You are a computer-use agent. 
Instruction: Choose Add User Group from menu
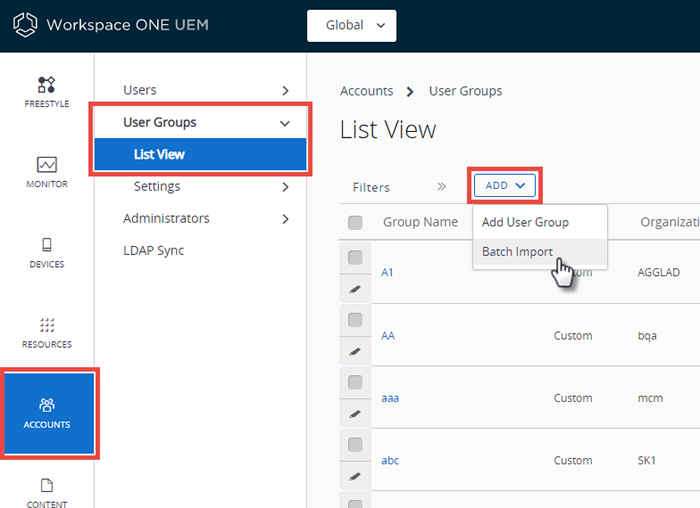(x=540, y=222)
